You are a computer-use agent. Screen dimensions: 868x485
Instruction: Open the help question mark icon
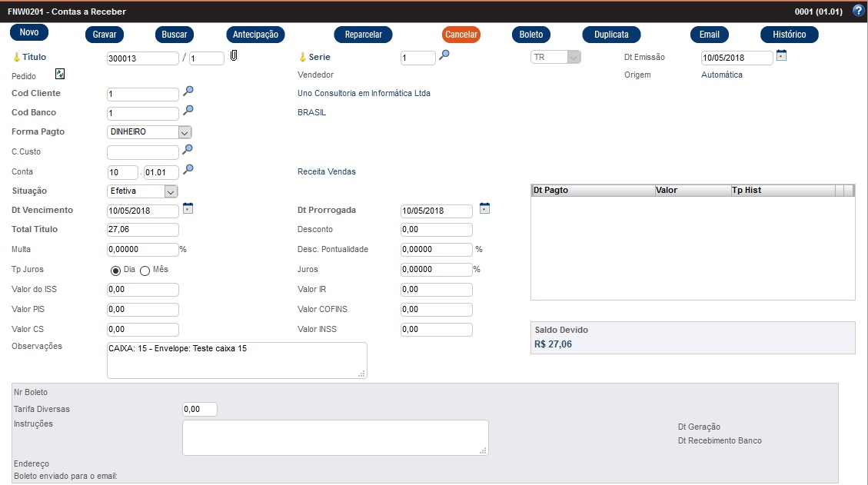point(859,11)
